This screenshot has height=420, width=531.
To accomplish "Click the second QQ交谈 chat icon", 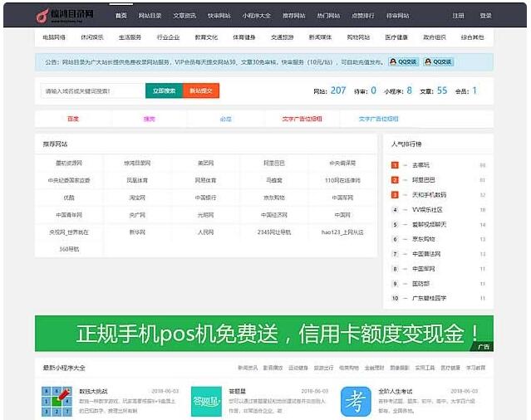I will pyautogui.click(x=439, y=61).
